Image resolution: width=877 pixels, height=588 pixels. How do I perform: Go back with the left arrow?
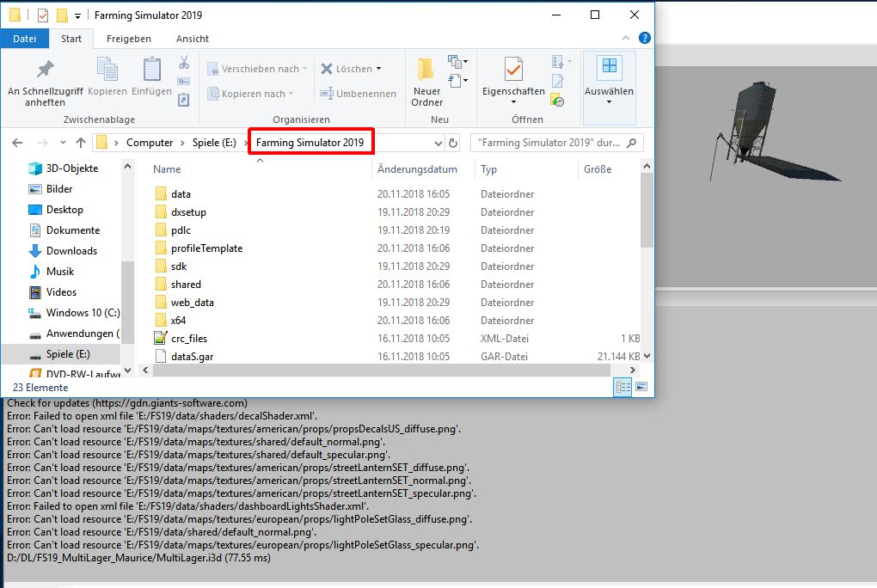[x=17, y=143]
